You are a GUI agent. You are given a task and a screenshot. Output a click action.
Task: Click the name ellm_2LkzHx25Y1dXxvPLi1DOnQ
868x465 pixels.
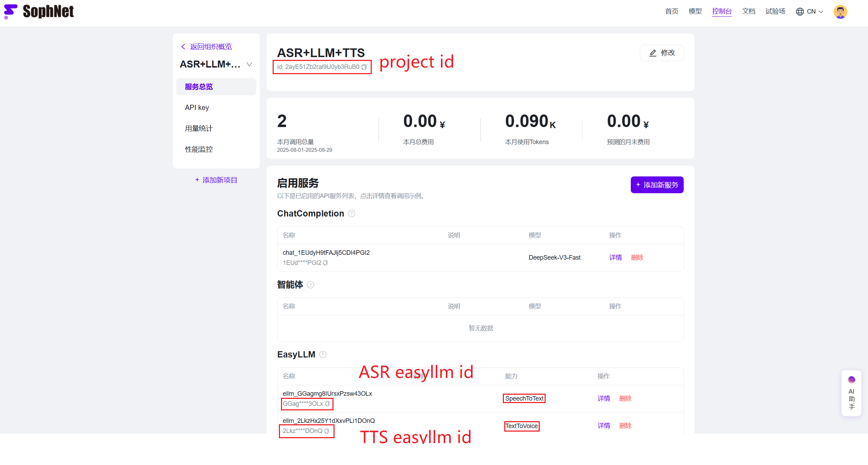point(329,421)
